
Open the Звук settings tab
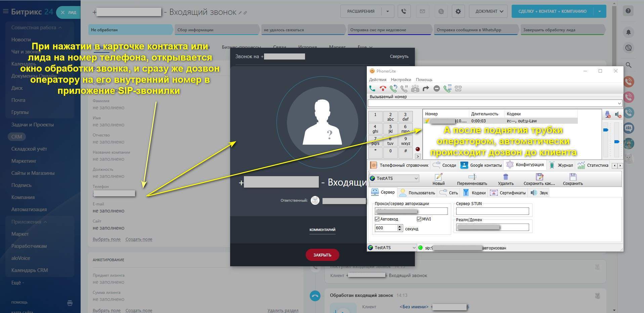[539, 193]
